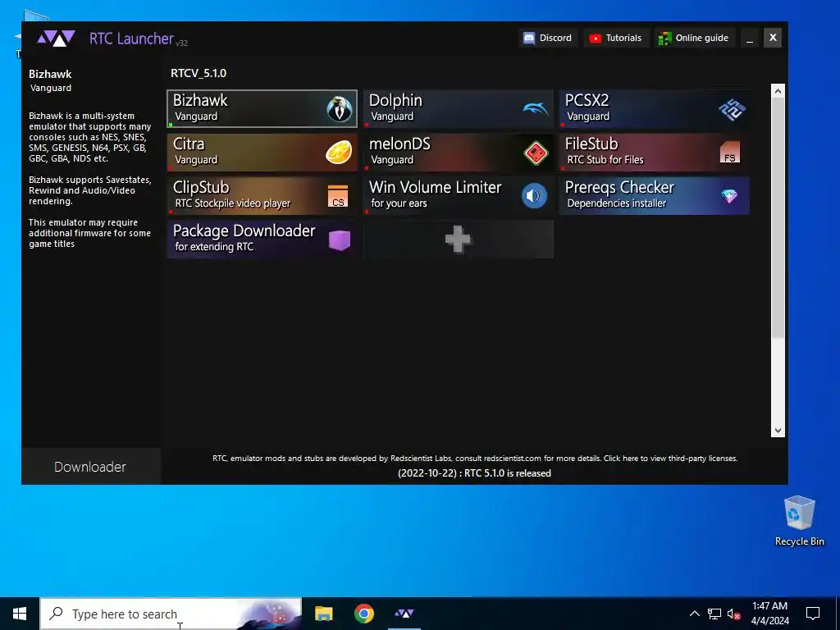Click the ClipStub CS icon
Image resolution: width=840 pixels, height=630 pixels.
pyautogui.click(x=337, y=196)
